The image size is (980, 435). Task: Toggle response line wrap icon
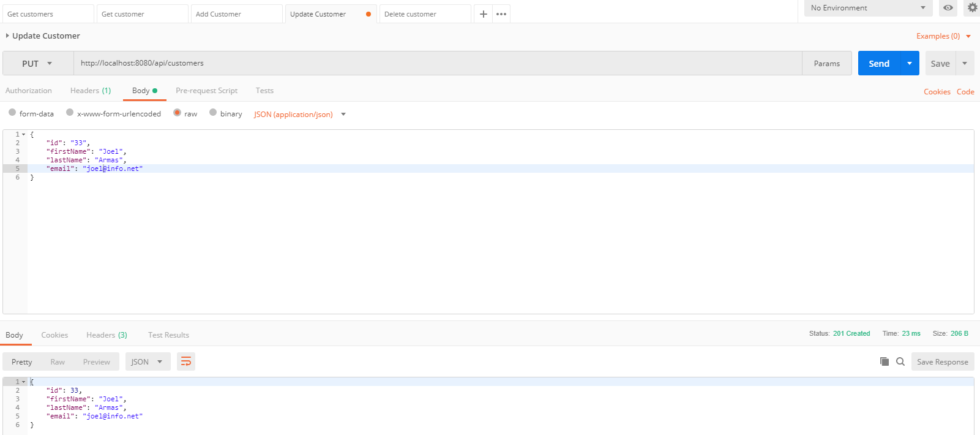click(x=186, y=361)
